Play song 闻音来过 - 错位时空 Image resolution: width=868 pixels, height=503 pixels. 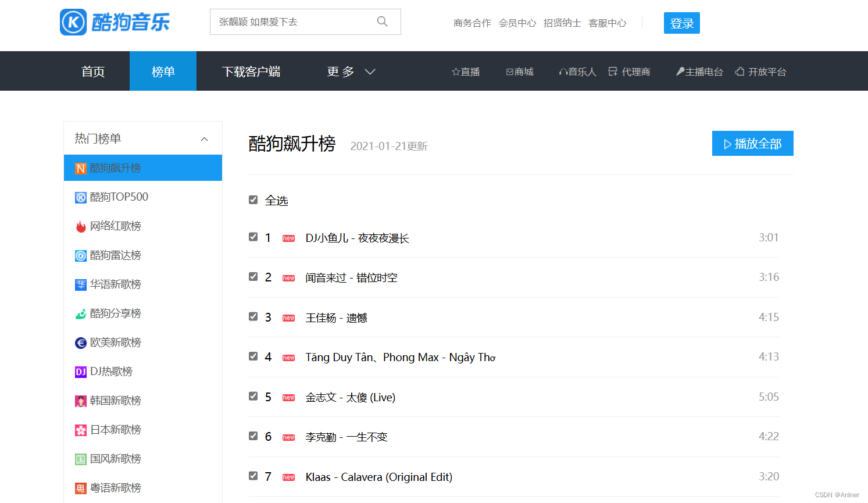[x=352, y=278]
